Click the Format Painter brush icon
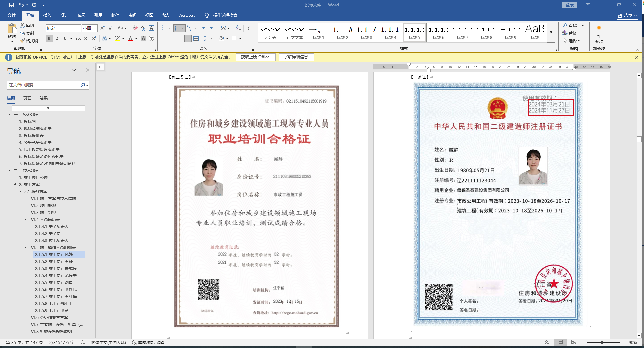This screenshot has height=348, width=644. 23,41
